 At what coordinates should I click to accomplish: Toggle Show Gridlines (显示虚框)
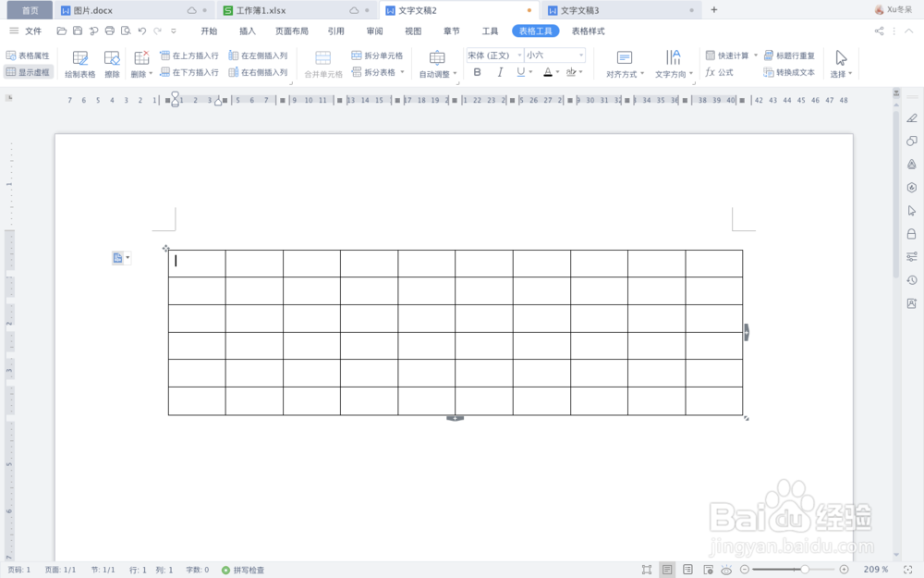[28, 72]
